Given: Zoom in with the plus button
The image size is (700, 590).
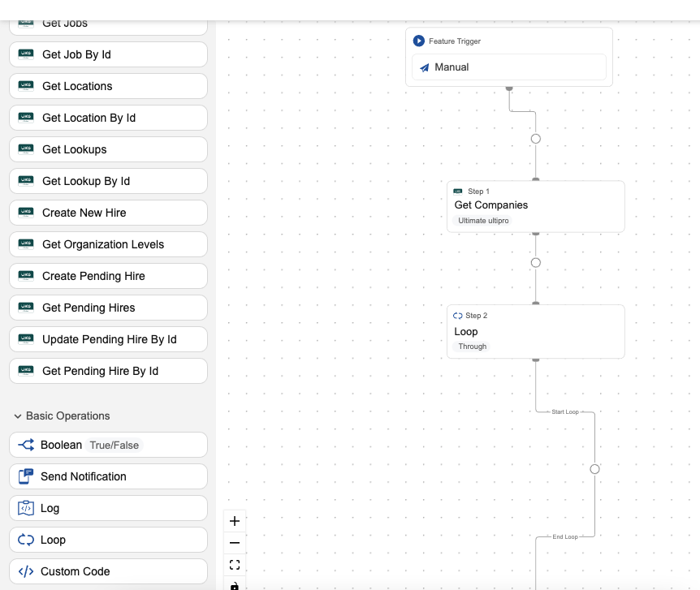Looking at the screenshot, I should pos(235,521).
